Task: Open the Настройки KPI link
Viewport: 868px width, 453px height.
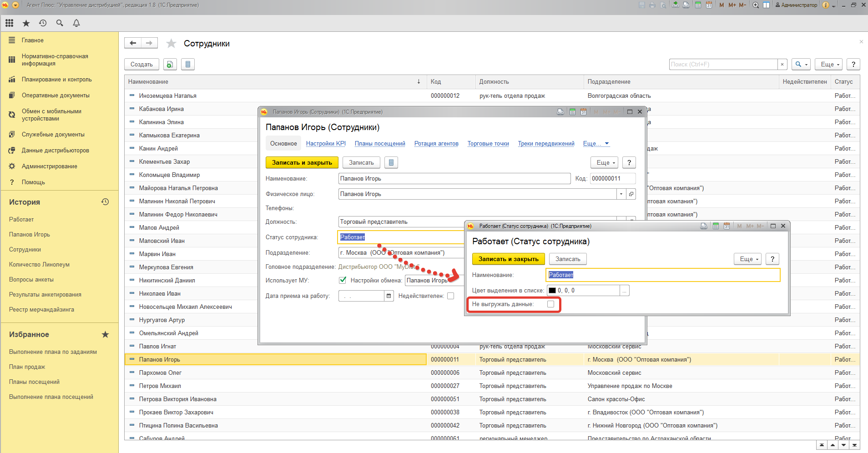Action: [326, 143]
